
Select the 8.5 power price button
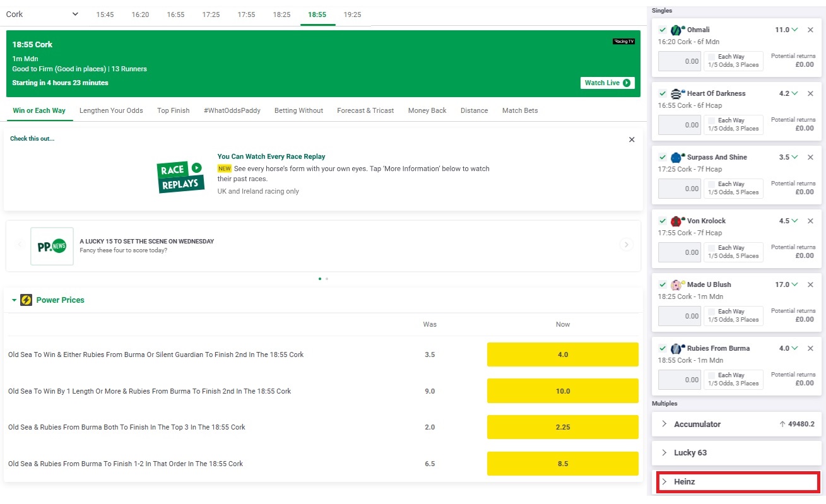pyautogui.click(x=563, y=464)
